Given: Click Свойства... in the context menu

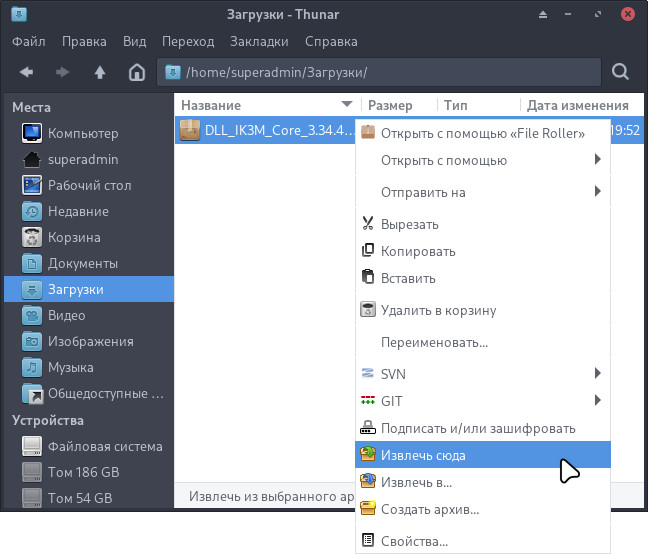Looking at the screenshot, I should coord(414,541).
